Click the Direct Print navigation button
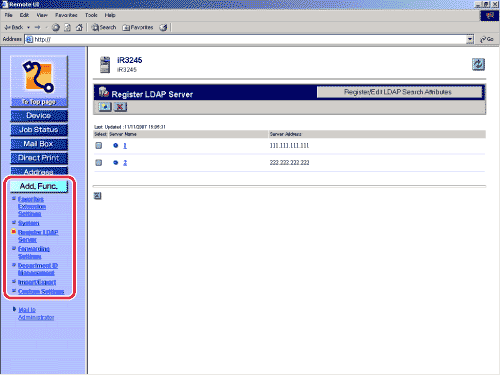Screen dimensions: 500x375 39,158
